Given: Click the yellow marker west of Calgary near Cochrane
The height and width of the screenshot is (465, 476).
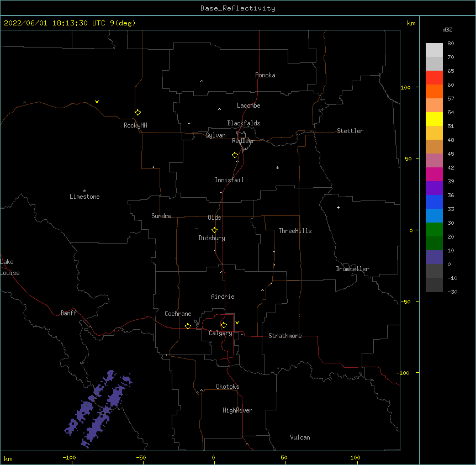Looking at the screenshot, I should (x=188, y=326).
